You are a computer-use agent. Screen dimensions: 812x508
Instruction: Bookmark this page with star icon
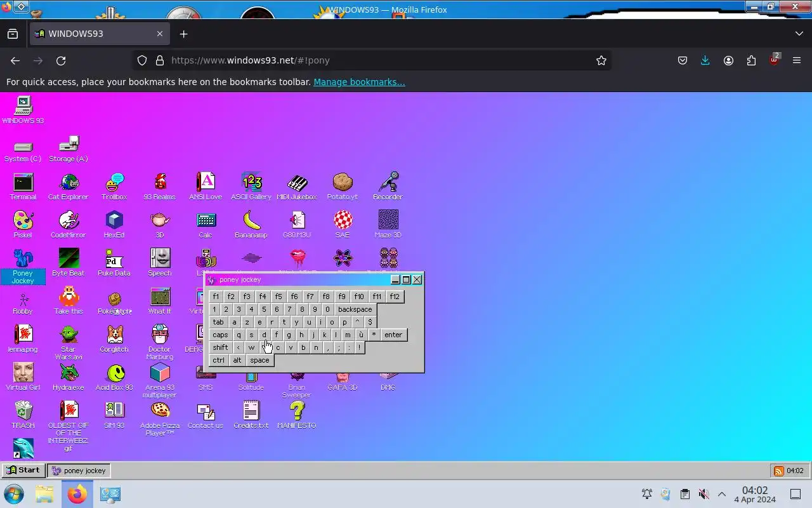tap(601, 60)
